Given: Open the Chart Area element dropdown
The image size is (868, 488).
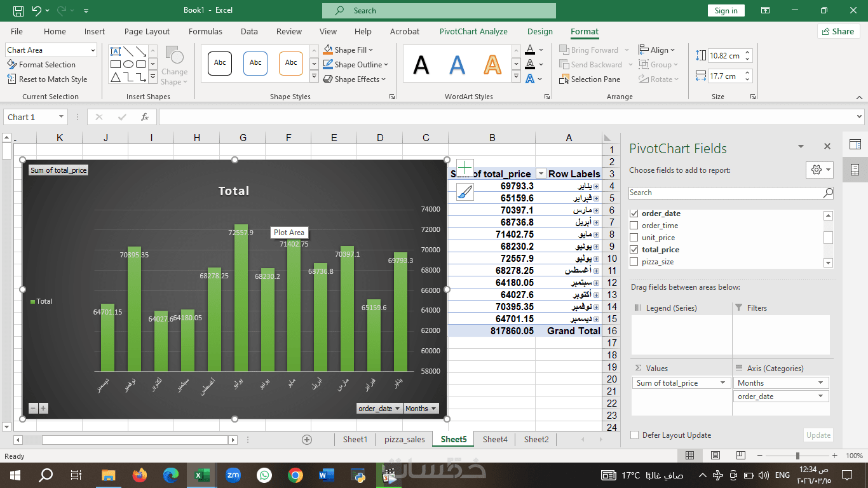Looking at the screenshot, I should pos(93,50).
